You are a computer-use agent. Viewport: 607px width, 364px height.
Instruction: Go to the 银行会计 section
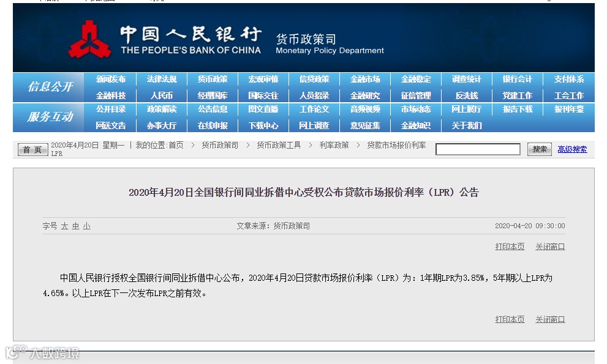point(518,80)
